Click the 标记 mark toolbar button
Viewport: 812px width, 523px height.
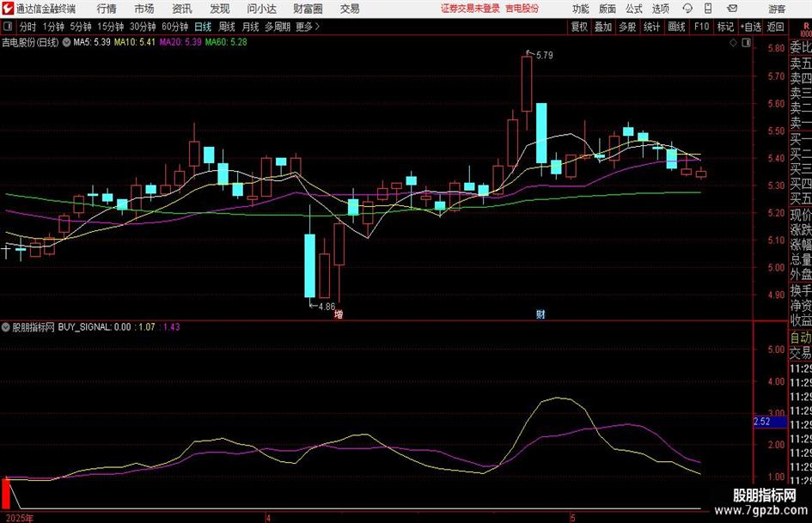tap(725, 27)
